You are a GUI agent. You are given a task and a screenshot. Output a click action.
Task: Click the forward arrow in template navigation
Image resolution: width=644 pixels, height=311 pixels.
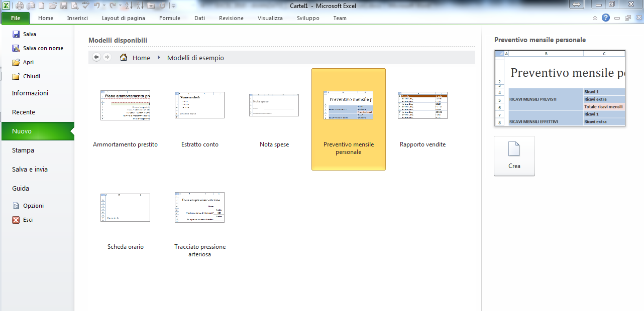coord(107,57)
